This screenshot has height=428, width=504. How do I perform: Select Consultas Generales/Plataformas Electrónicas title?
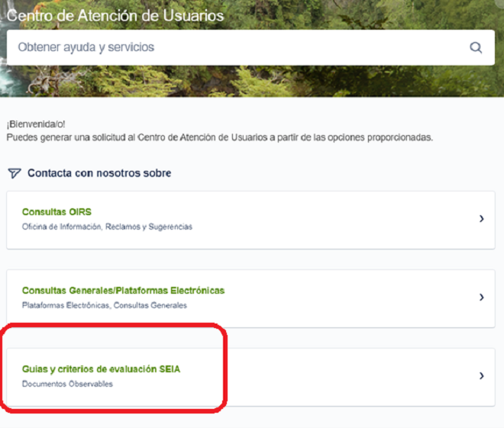pyautogui.click(x=123, y=291)
